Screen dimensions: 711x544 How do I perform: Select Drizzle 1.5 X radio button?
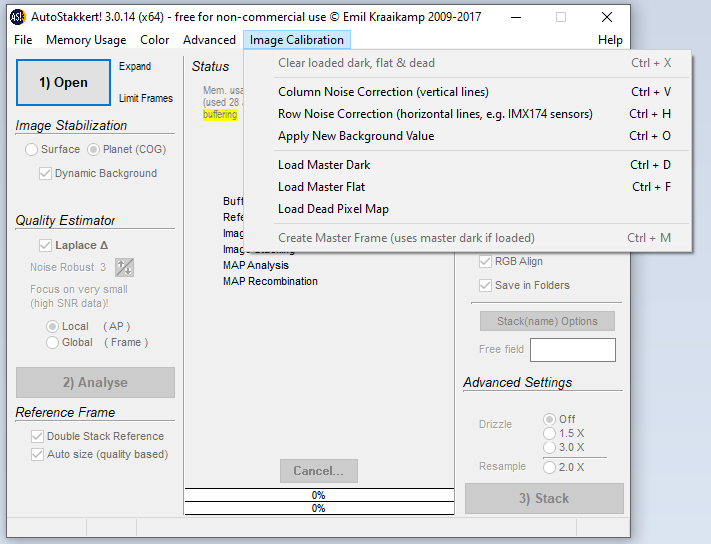coord(550,433)
